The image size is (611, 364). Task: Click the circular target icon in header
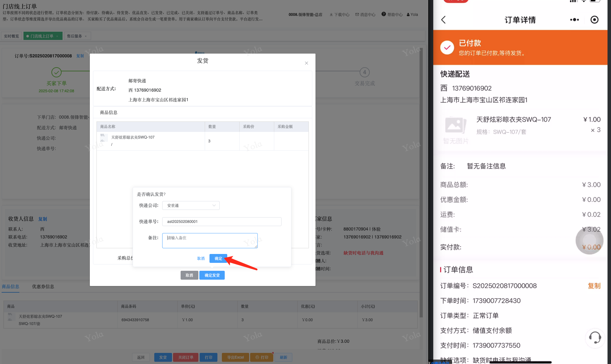point(594,20)
